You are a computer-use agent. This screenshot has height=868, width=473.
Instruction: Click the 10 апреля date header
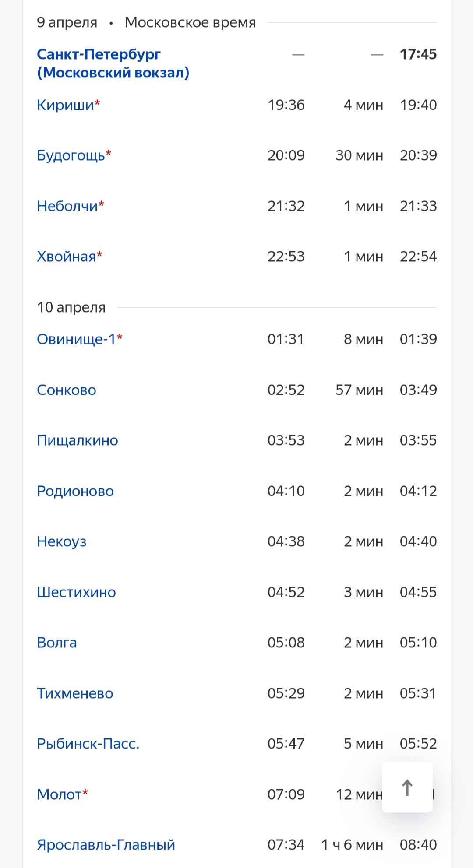tap(71, 307)
